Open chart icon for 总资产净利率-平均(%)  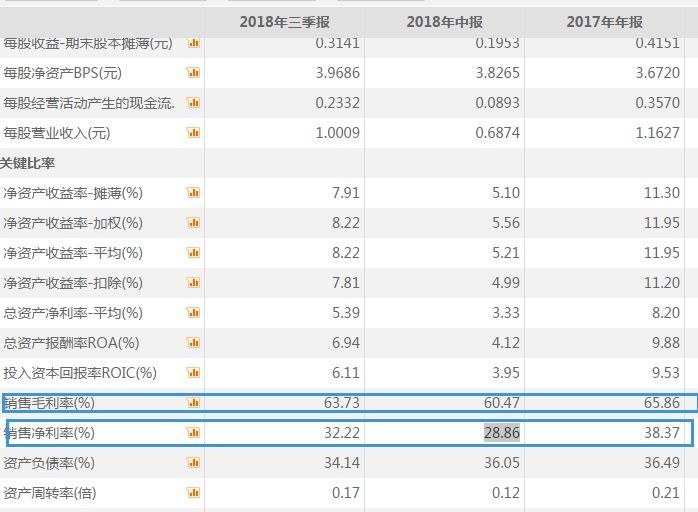193,313
